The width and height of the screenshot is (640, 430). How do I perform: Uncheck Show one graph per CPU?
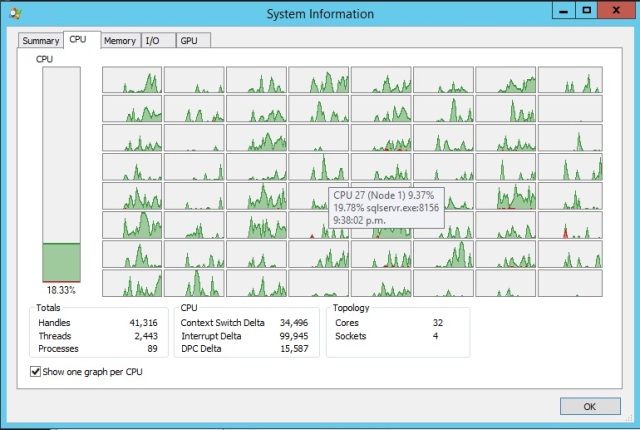pyautogui.click(x=36, y=372)
